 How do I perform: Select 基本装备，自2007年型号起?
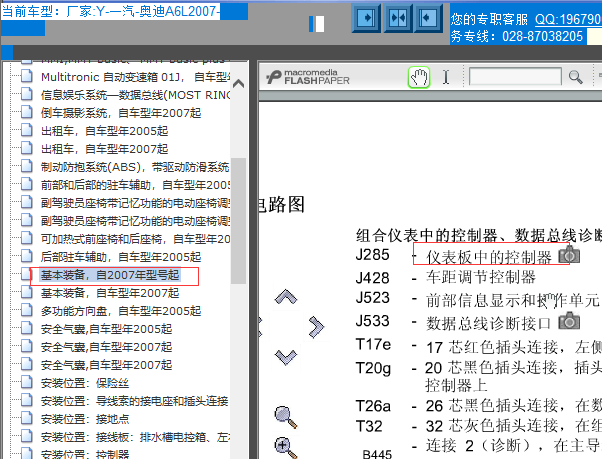click(110, 275)
